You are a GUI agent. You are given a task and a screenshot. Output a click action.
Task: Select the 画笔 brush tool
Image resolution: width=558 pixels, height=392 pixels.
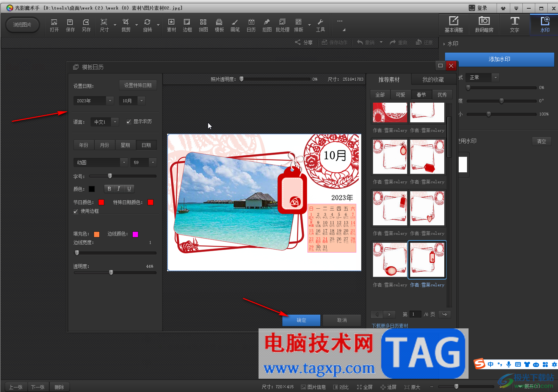point(235,25)
